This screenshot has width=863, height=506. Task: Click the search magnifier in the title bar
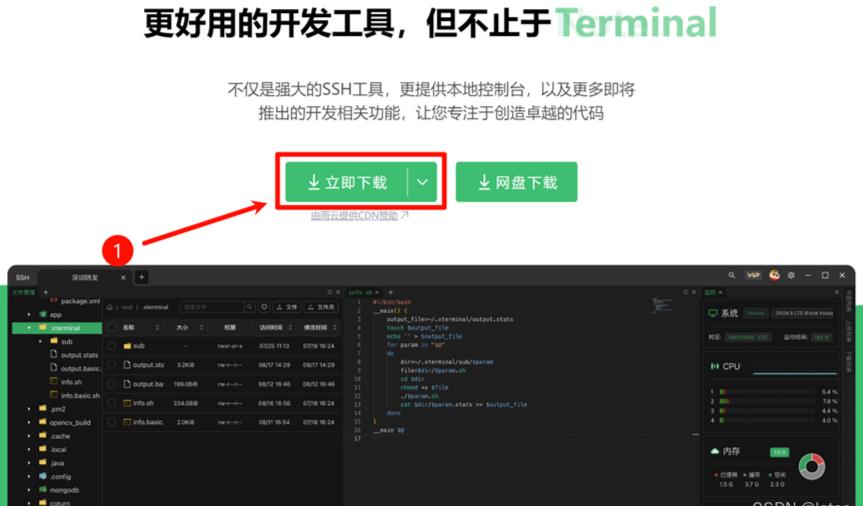[732, 276]
